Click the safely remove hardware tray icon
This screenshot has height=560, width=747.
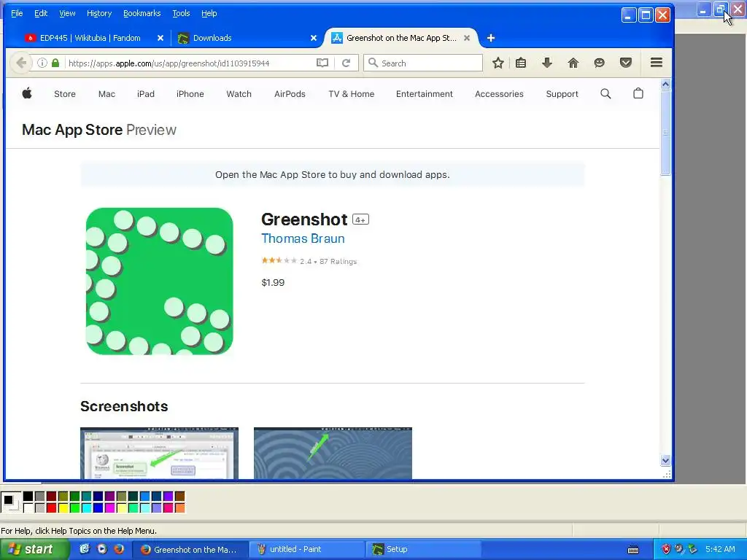coord(693,549)
